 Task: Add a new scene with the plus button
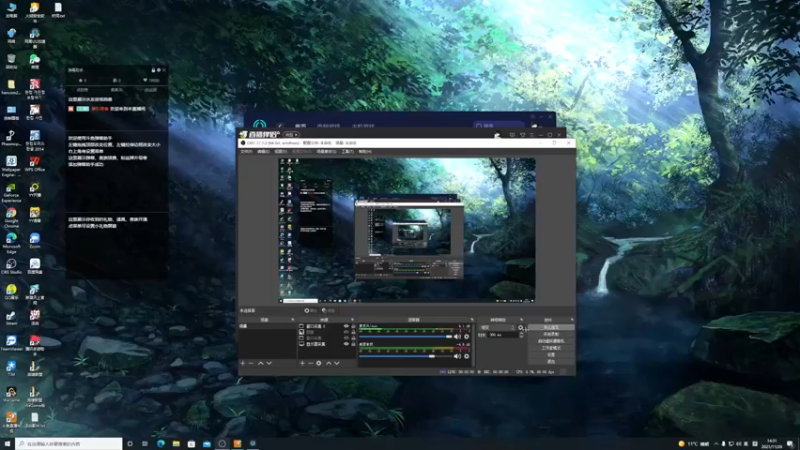pyautogui.click(x=243, y=363)
